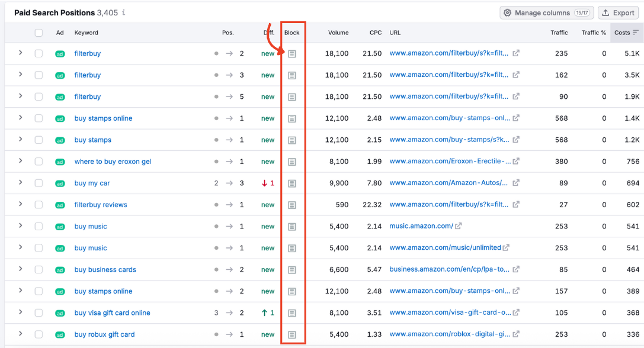This screenshot has width=644, height=348.
Task: Open the Block icon for where to buy eroxon gel
Action: [292, 162]
